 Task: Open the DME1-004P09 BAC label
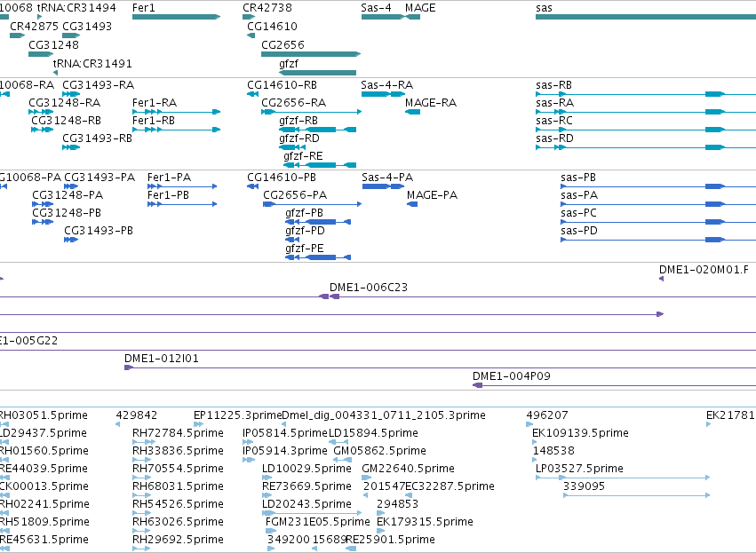tap(511, 376)
